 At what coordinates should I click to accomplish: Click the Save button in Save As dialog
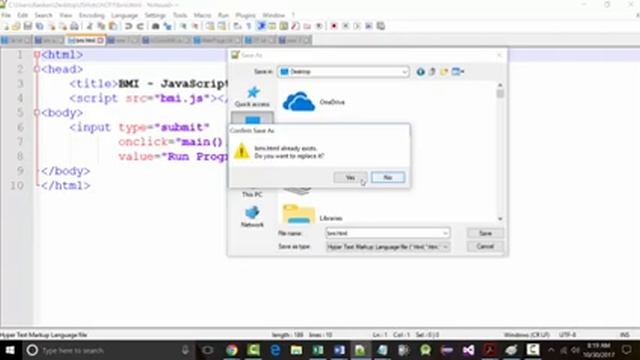coord(485,233)
